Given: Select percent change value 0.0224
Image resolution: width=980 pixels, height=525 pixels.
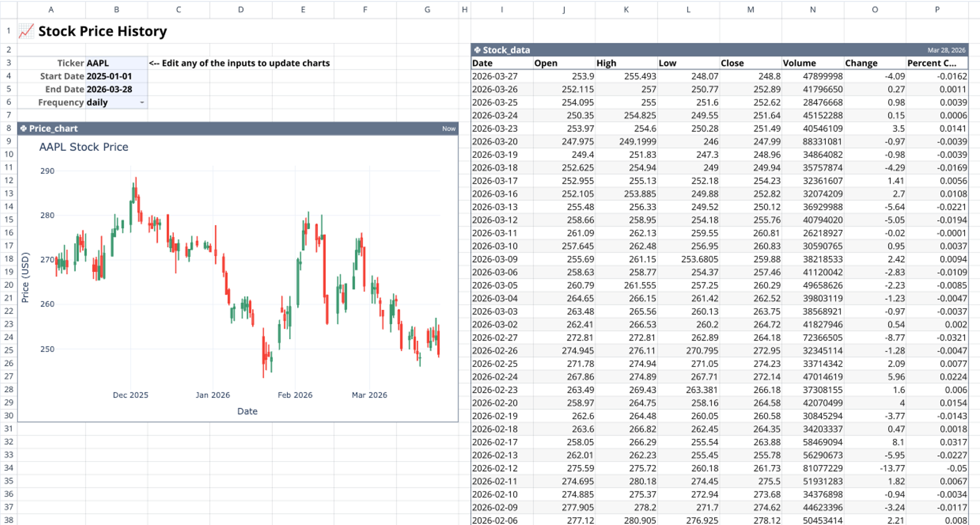Looking at the screenshot, I should tap(937, 377).
